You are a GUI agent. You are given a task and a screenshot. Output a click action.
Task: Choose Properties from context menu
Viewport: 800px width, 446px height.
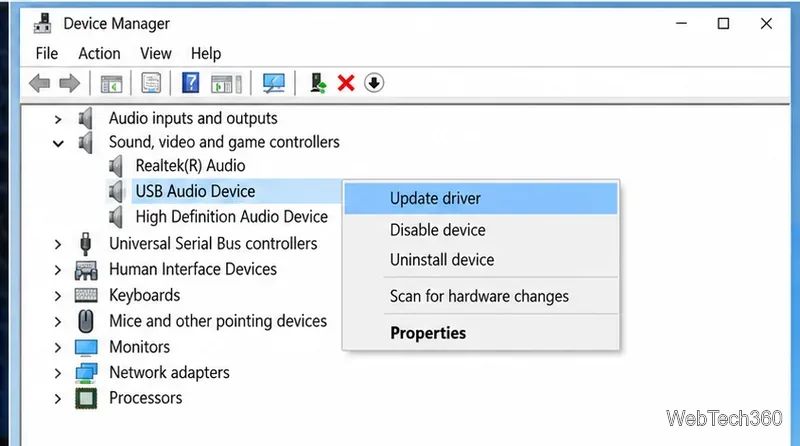pyautogui.click(x=481, y=333)
